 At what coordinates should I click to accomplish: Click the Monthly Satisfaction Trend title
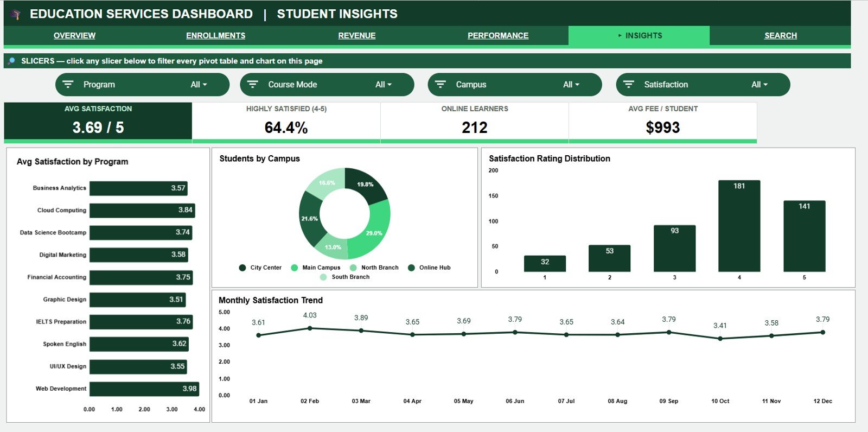[271, 300]
